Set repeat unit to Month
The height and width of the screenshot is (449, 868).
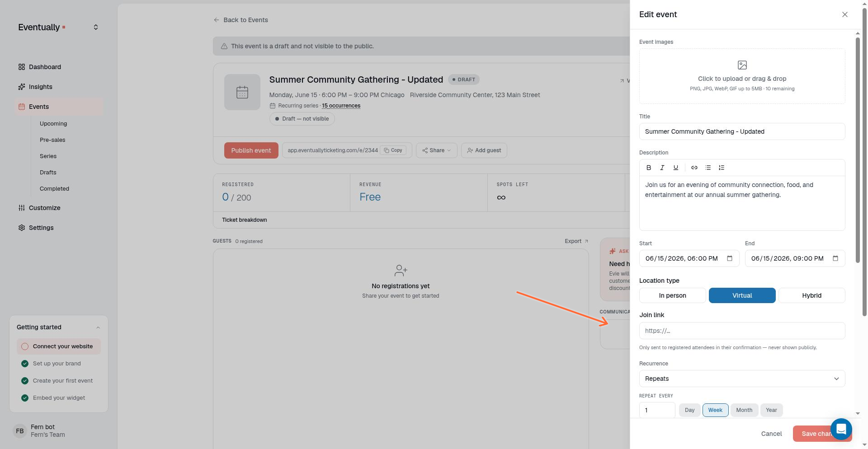tap(744, 410)
